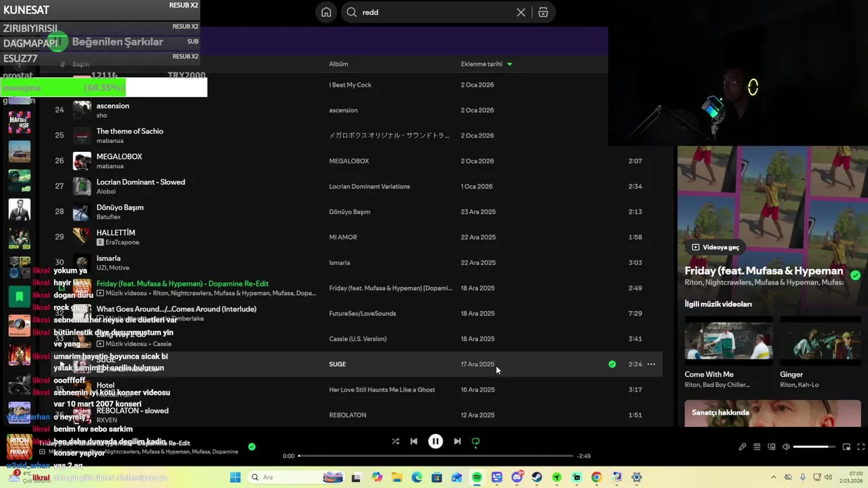This screenshot has width=868, height=488.
Task: Open Google Chrome from the taskbar
Action: 596,477
